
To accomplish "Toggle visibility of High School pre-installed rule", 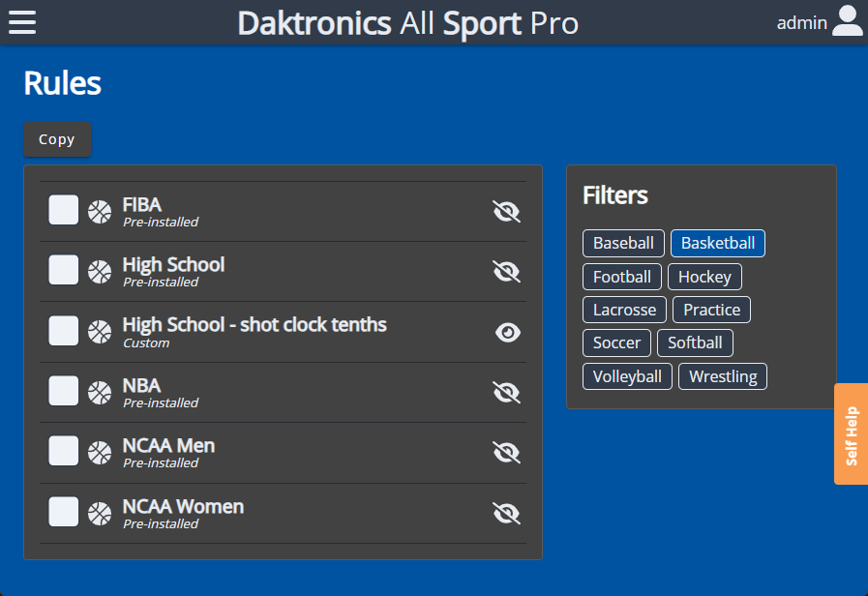I will click(506, 272).
